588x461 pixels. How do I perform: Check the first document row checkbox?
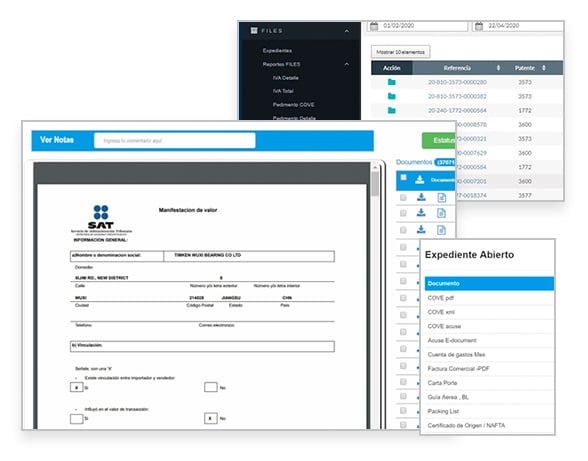tap(403, 198)
